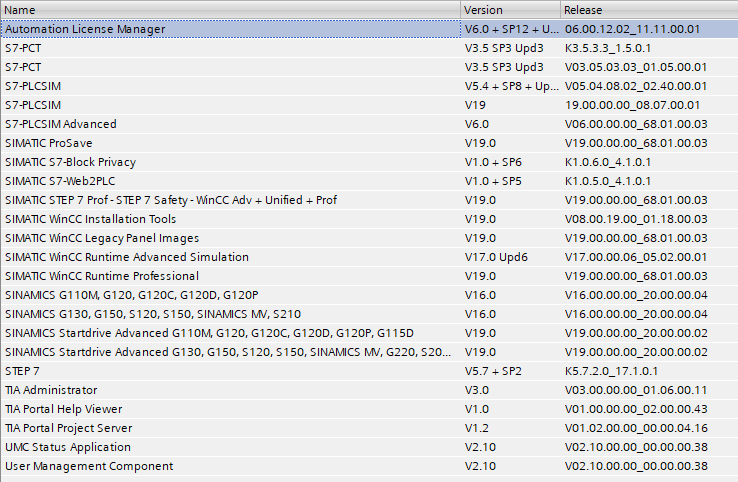The image size is (738, 482).
Task: Select SIMATIC STEP 7 Prof - Safety - WinCC row
Action: tap(369, 200)
